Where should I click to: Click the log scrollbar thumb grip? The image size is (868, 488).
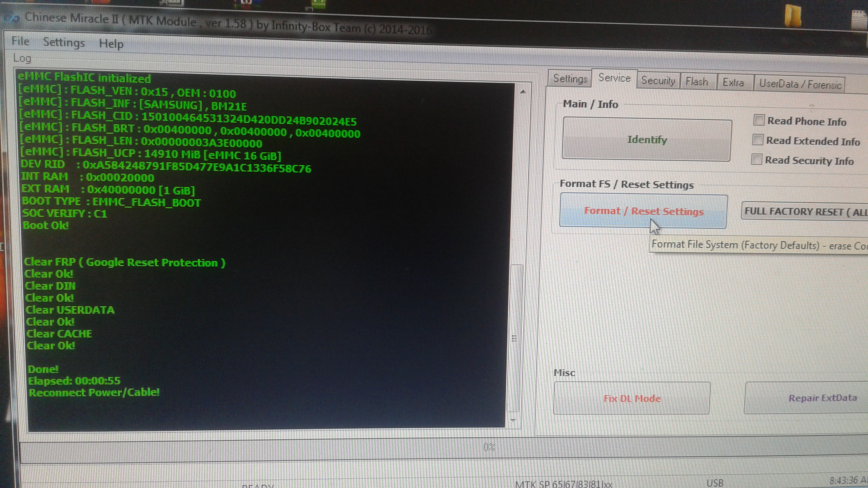514,338
